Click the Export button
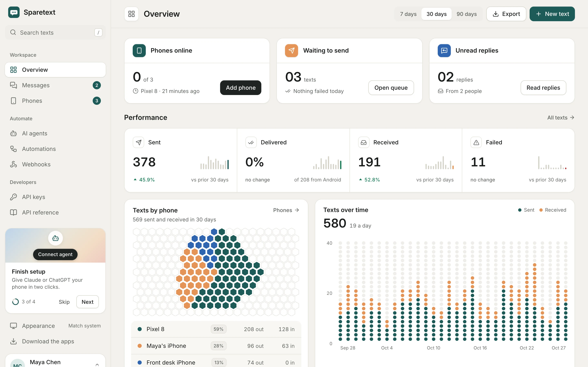Viewport: 588px width, 367px height. click(506, 14)
